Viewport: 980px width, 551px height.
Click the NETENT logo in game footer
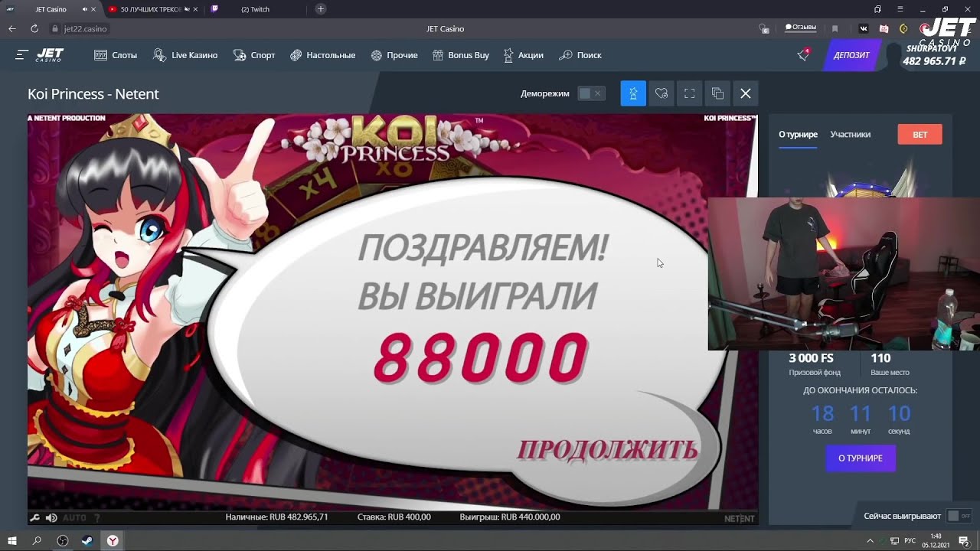pos(739,518)
